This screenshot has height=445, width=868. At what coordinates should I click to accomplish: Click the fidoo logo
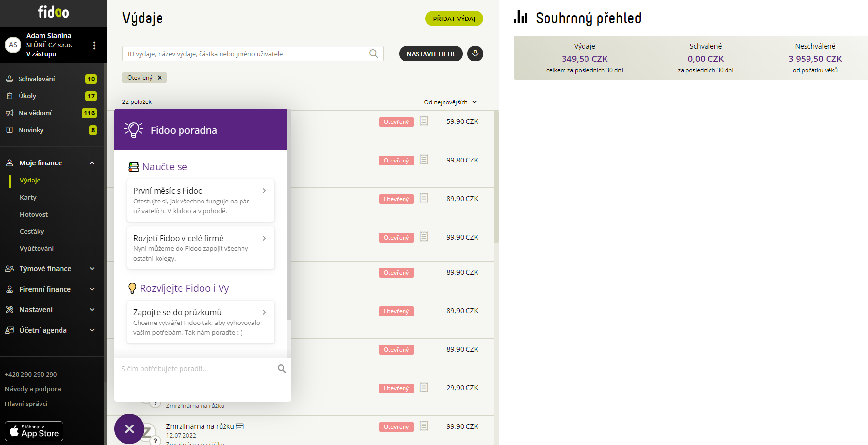coord(53,12)
